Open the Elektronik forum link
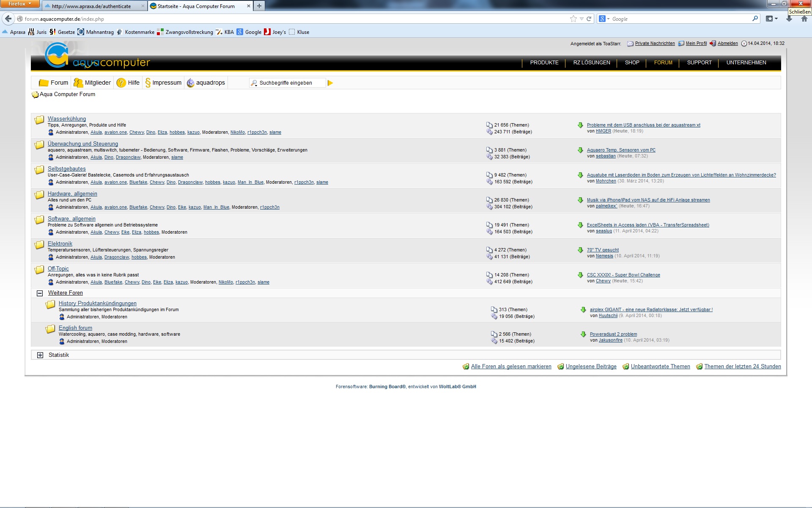Viewport: 812px width, 508px height. (x=60, y=244)
